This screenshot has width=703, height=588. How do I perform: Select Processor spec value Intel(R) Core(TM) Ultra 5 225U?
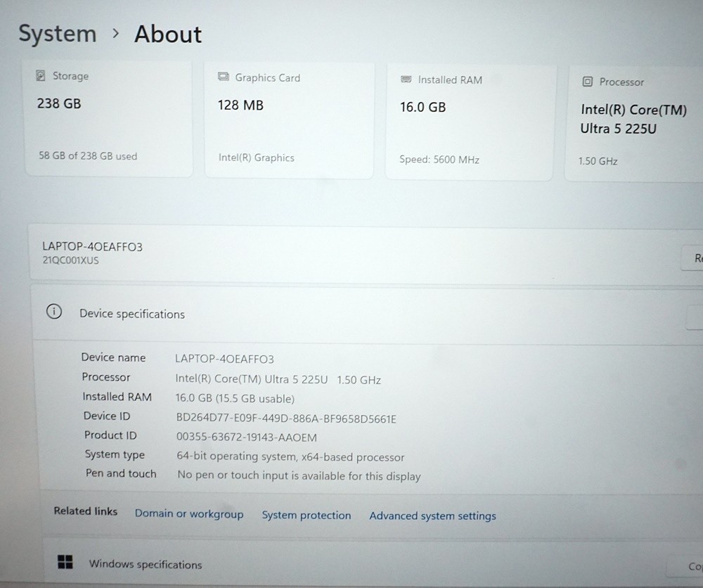[x=252, y=379]
